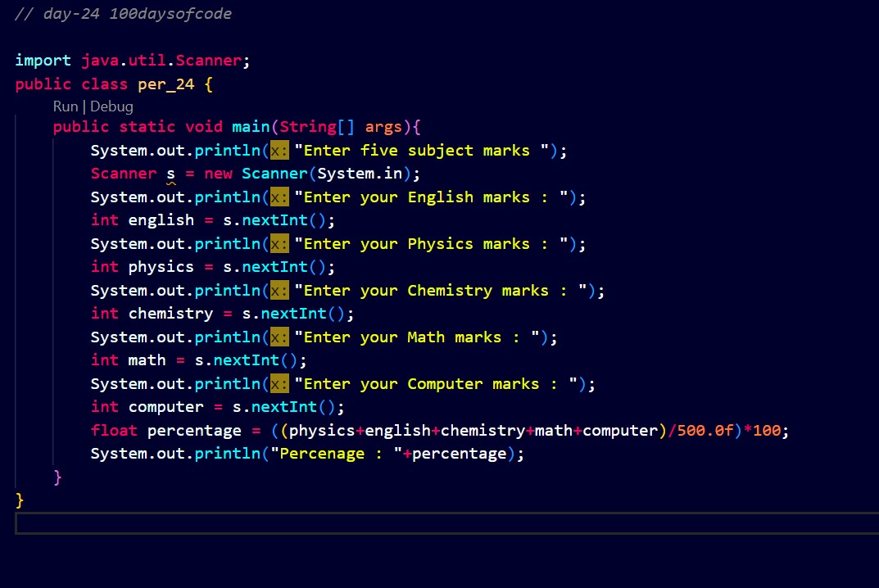This screenshot has height=588, width=879.
Task: Click the string "Enter your Physics marks : "
Action: coord(431,244)
